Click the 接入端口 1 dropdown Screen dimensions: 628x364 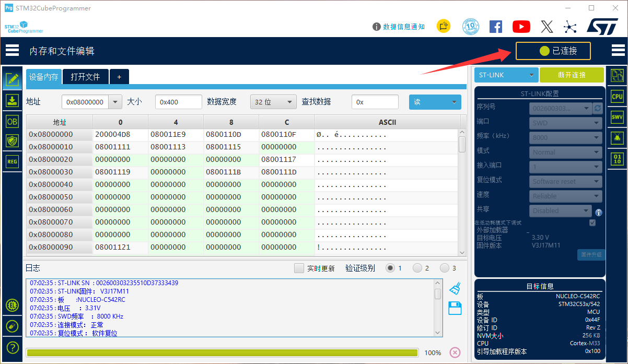(565, 167)
